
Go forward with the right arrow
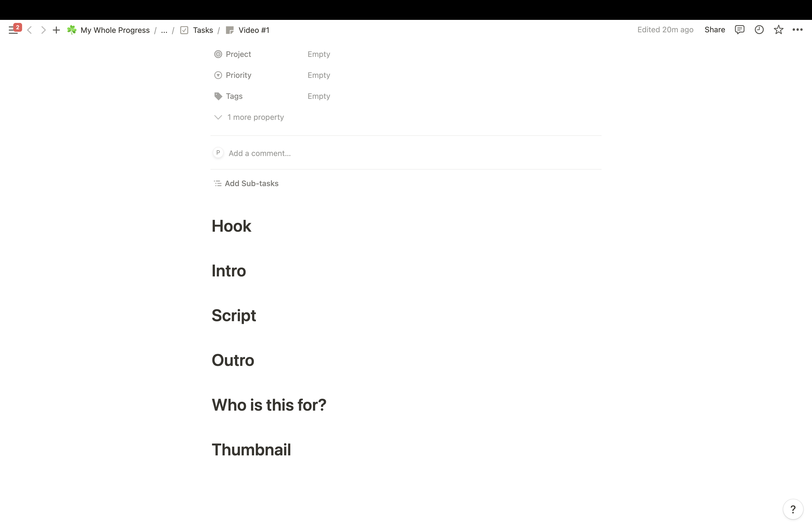pyautogui.click(x=43, y=30)
